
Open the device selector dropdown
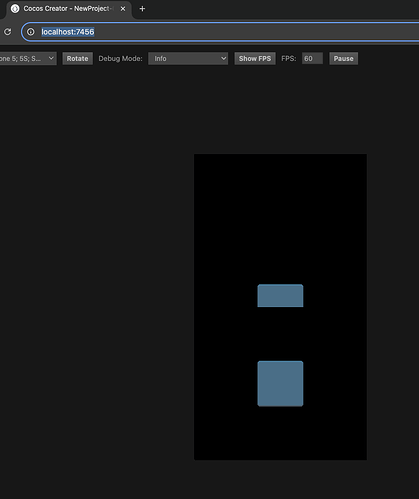pyautogui.click(x=27, y=59)
